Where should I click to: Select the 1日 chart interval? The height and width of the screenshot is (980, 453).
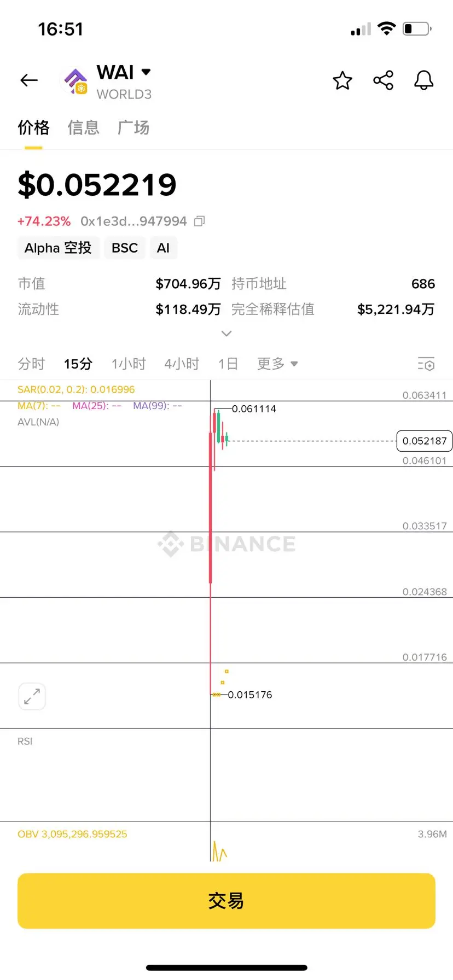click(228, 364)
